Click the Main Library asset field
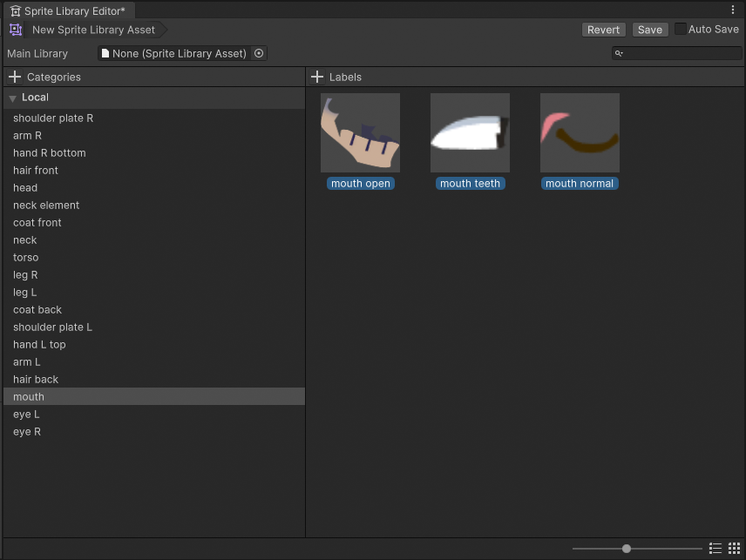The height and width of the screenshot is (560, 746). click(x=174, y=53)
